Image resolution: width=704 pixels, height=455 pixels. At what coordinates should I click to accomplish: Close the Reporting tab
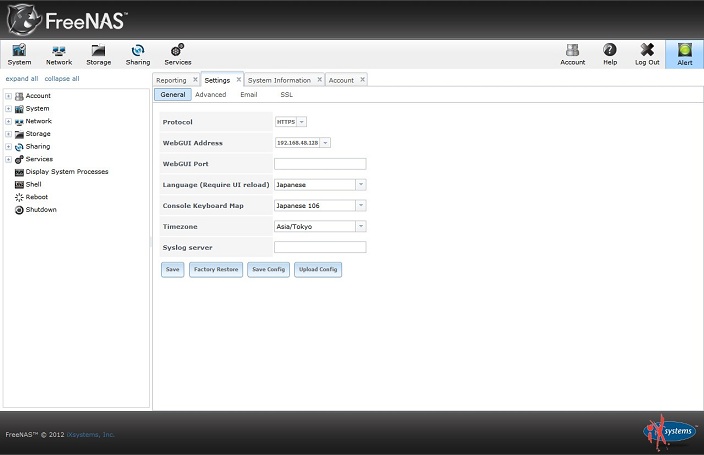point(195,79)
